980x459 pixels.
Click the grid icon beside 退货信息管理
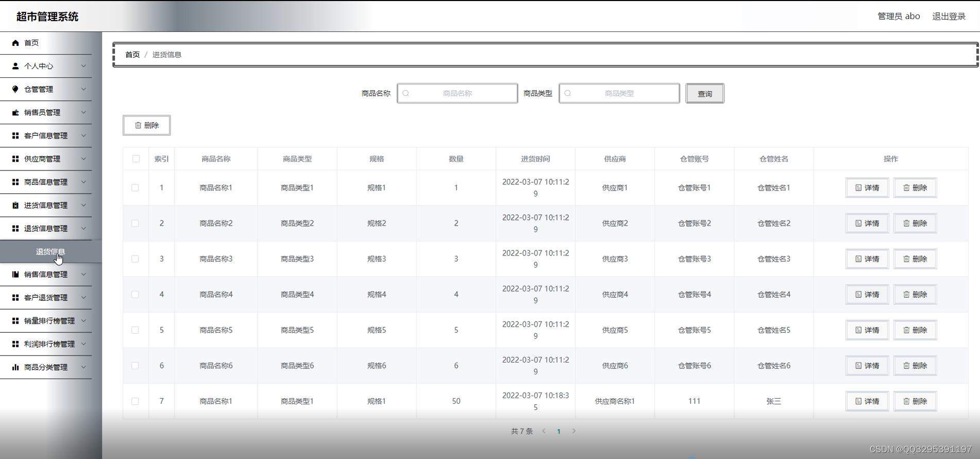click(x=15, y=228)
